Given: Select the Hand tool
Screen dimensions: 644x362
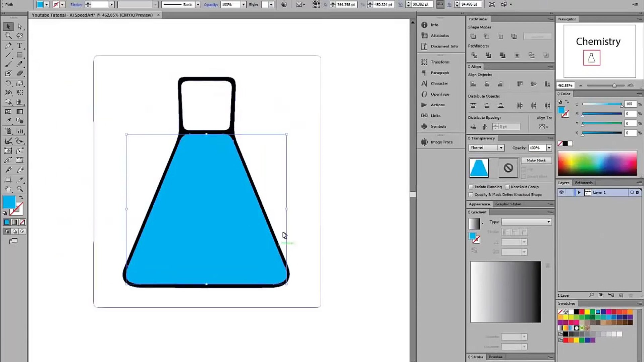Looking at the screenshot, I should 8,189.
